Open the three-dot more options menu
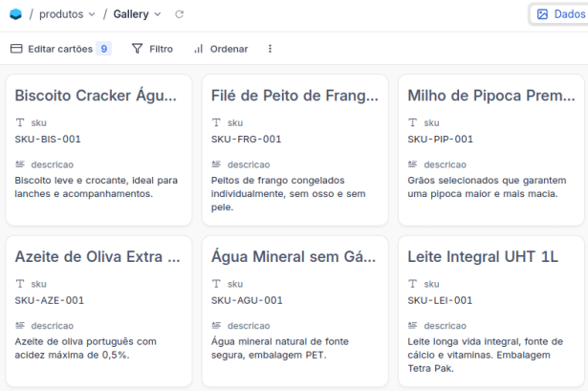 pos(270,49)
